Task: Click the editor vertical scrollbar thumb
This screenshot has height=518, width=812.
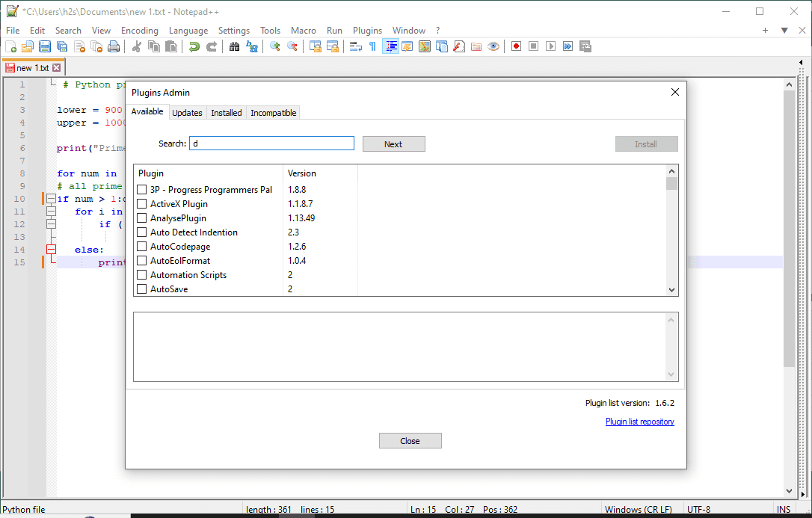Action: [x=789, y=229]
